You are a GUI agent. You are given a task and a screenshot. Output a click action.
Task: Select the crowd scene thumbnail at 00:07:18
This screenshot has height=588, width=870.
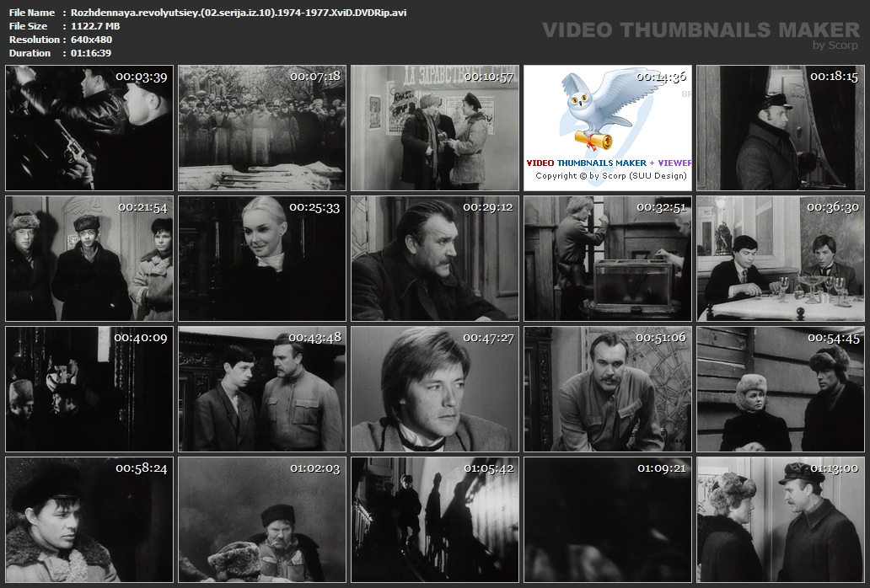(262, 128)
